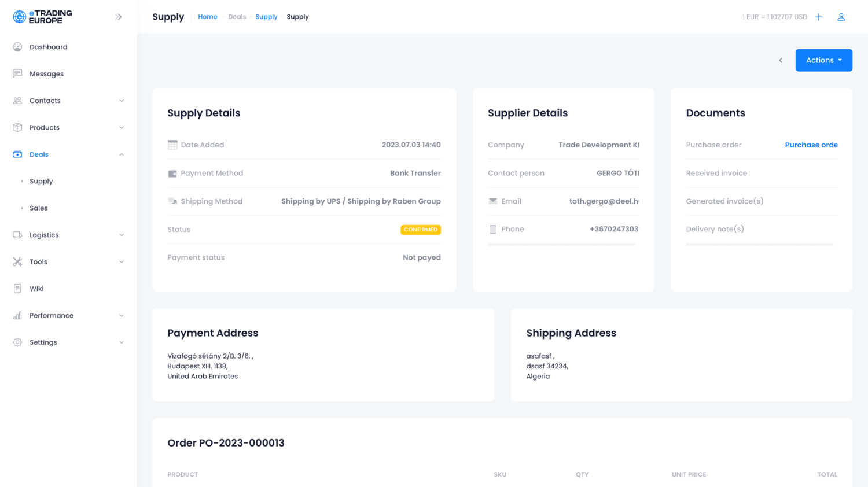The width and height of the screenshot is (868, 487).
Task: Expand the Tools menu
Action: [x=122, y=262]
